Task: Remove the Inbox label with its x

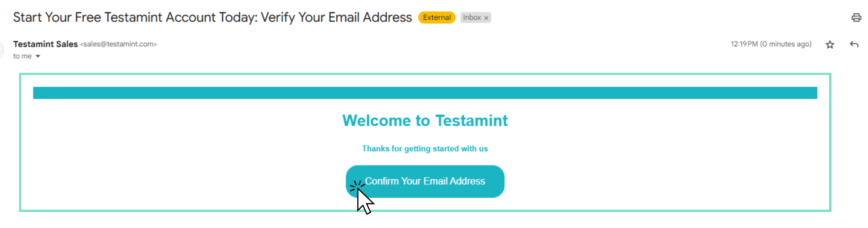Action: [487, 18]
